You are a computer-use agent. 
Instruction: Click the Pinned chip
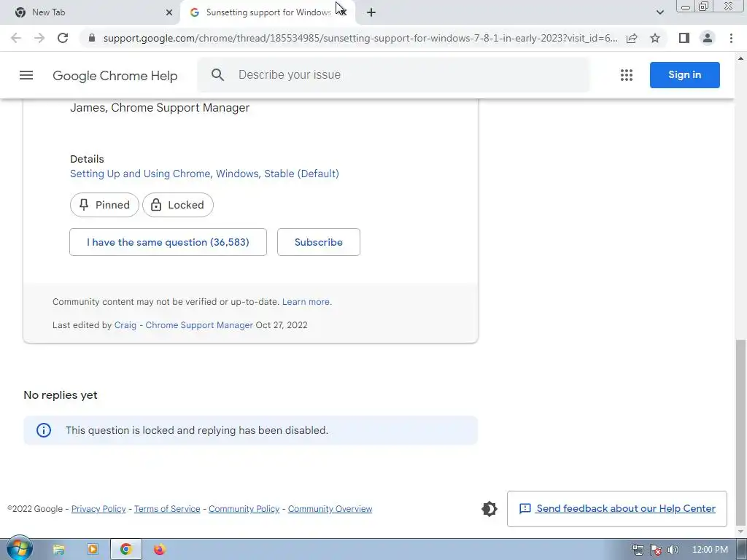[104, 205]
